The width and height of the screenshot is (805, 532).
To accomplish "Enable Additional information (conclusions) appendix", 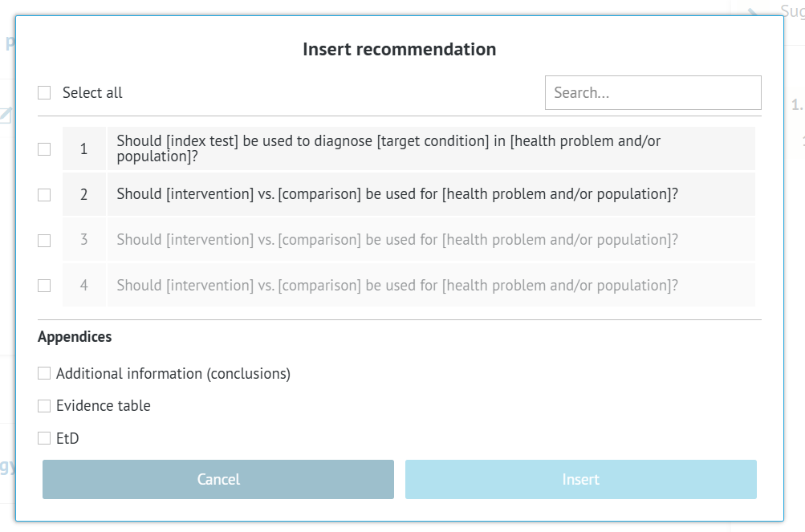I will pyautogui.click(x=44, y=374).
